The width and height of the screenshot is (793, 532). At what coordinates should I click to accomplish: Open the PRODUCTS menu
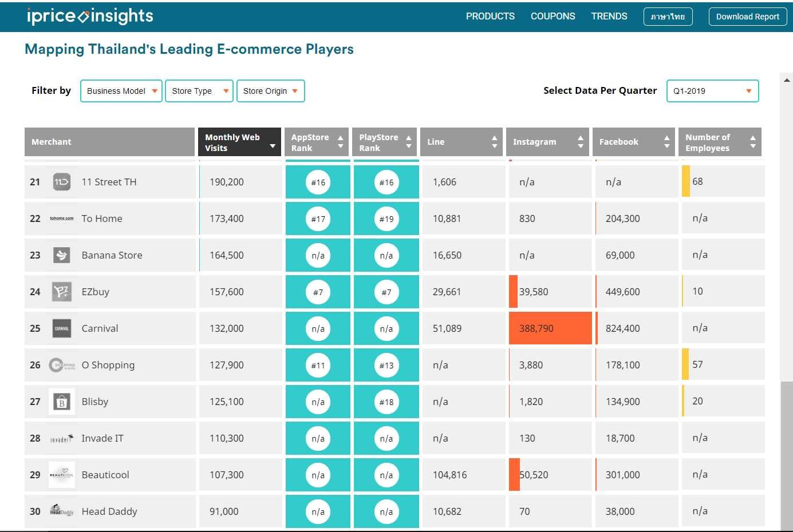490,17
